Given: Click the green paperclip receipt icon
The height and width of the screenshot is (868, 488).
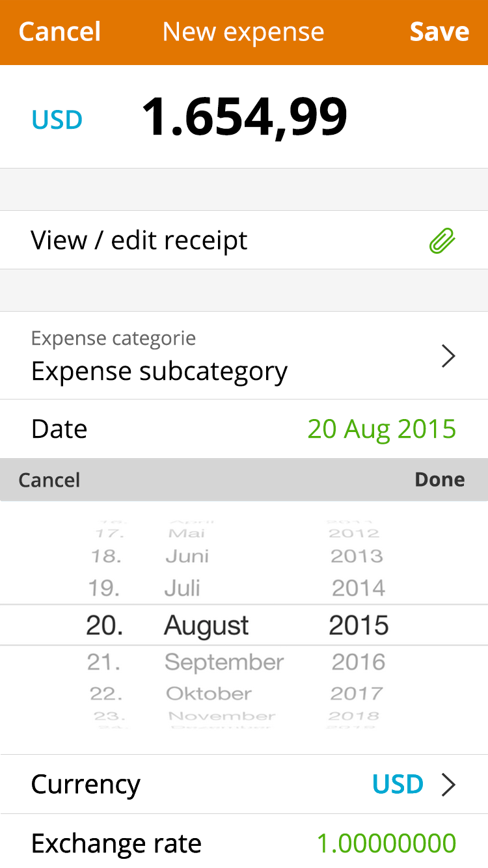Looking at the screenshot, I should (442, 241).
